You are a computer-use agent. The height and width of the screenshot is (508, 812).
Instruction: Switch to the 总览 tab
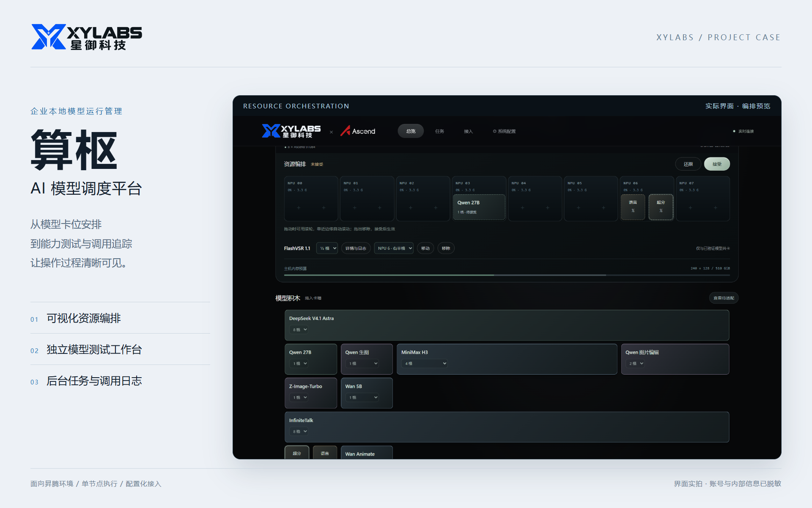(411, 131)
